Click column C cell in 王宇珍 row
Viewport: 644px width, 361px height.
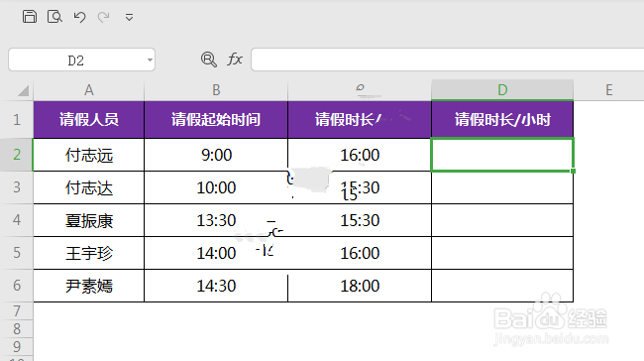pyautogui.click(x=360, y=253)
